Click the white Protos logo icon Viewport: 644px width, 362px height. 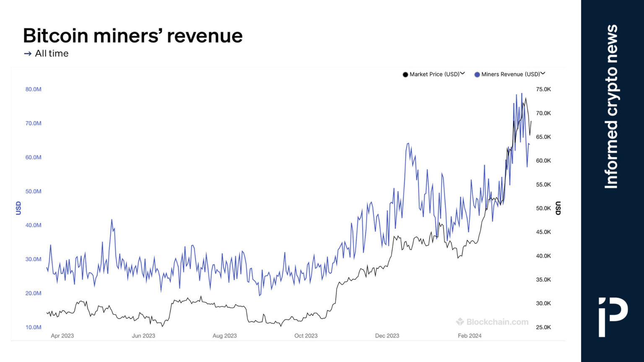[x=613, y=317]
